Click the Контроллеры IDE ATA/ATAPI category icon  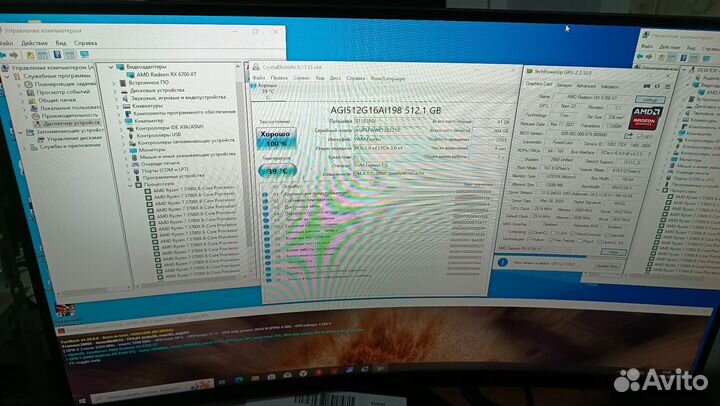(129, 128)
